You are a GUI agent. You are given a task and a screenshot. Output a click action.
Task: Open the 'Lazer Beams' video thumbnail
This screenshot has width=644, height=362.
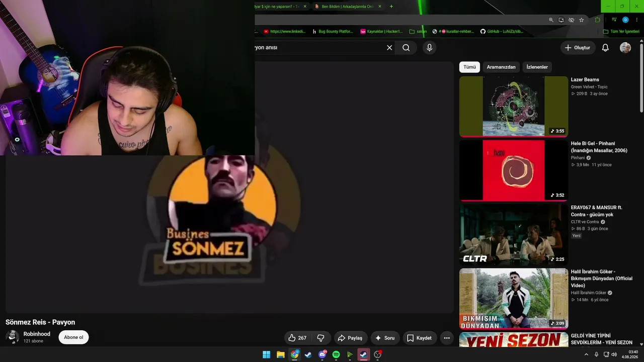tap(514, 107)
